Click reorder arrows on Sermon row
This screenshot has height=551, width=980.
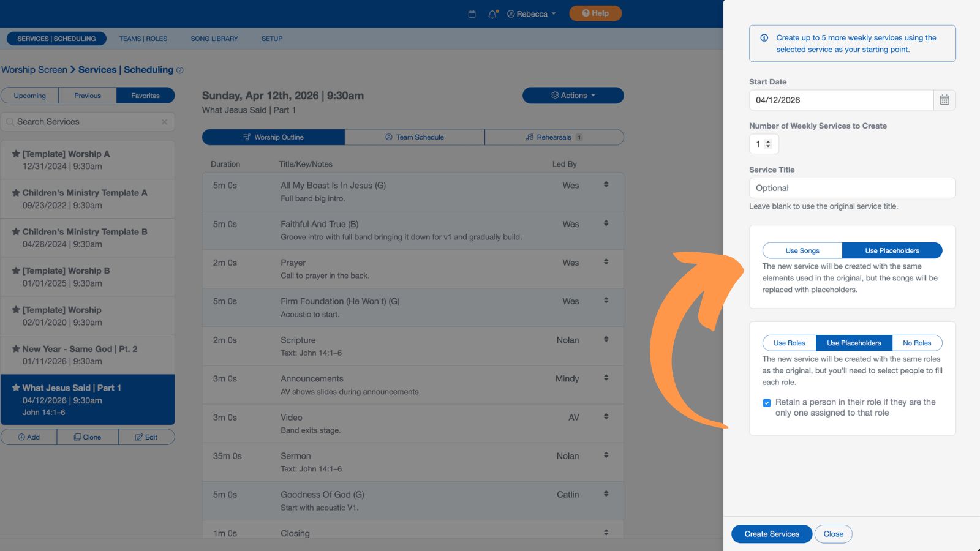coord(606,455)
